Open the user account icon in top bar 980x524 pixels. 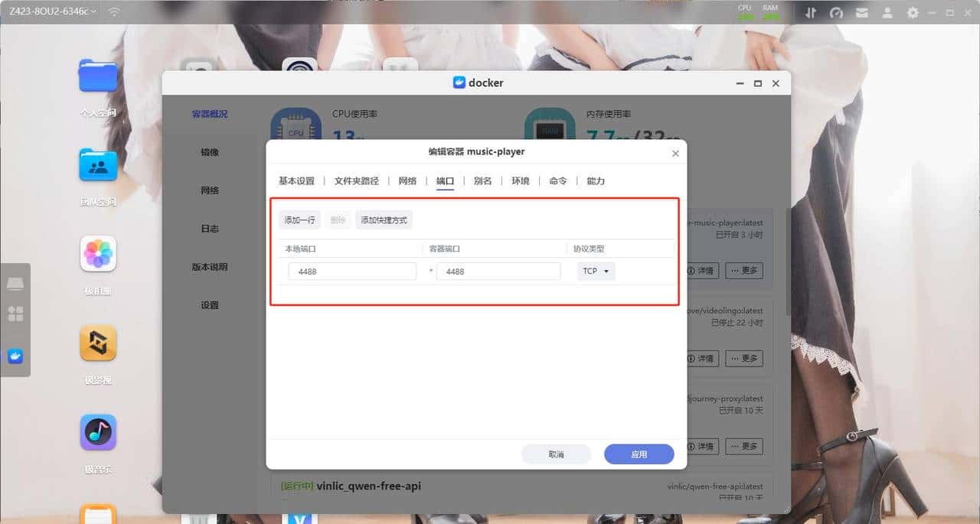click(x=887, y=12)
